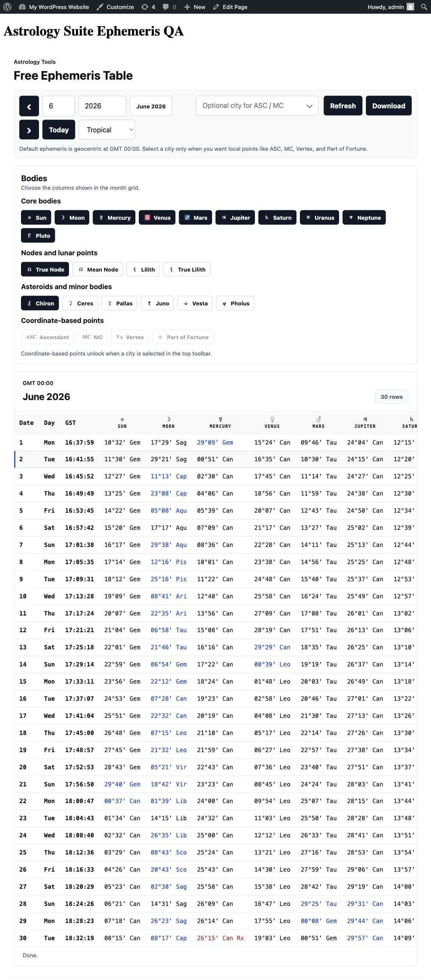431x980 pixels.
Task: Enable the Juno asteroid column
Action: click(158, 303)
